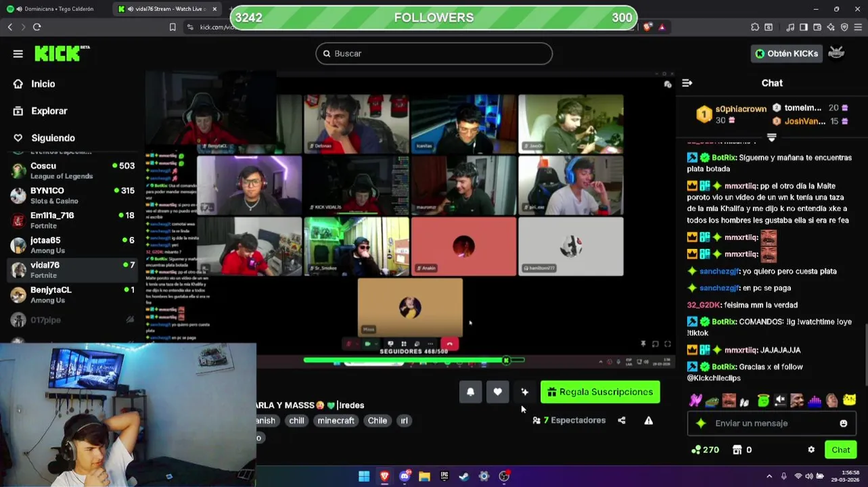Click the green star icon in chat input

[701, 423]
